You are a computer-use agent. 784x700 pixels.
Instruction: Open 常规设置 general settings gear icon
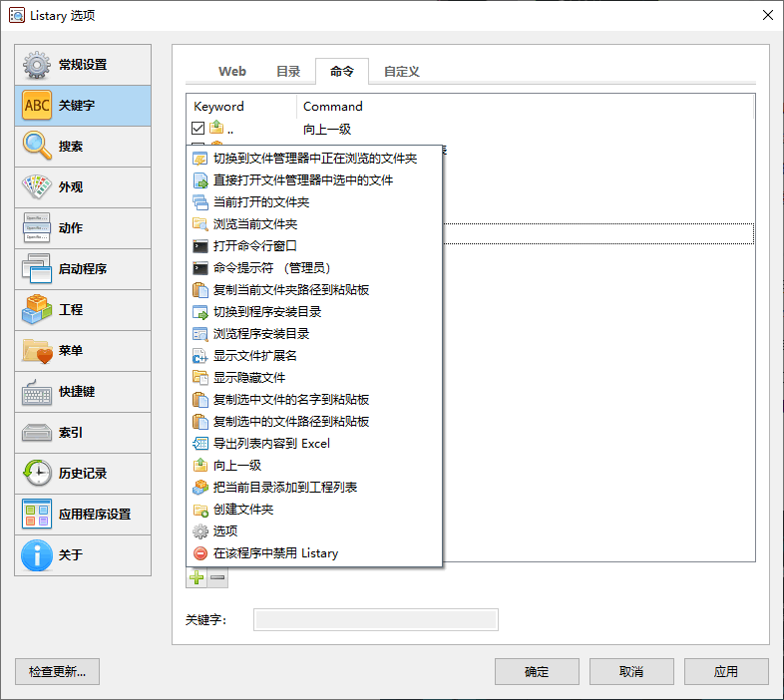click(x=37, y=65)
